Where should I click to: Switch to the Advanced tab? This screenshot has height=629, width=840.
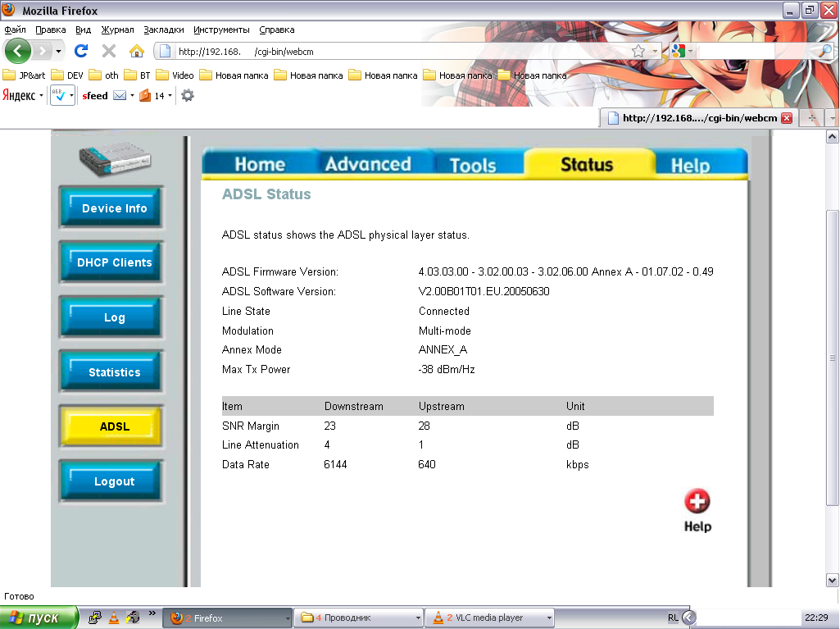[x=368, y=164]
